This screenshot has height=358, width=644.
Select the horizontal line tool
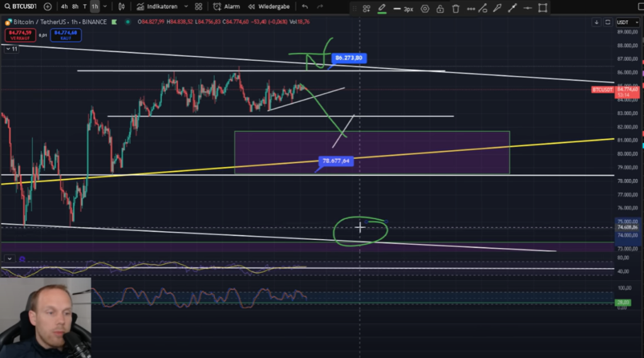click(x=528, y=8)
